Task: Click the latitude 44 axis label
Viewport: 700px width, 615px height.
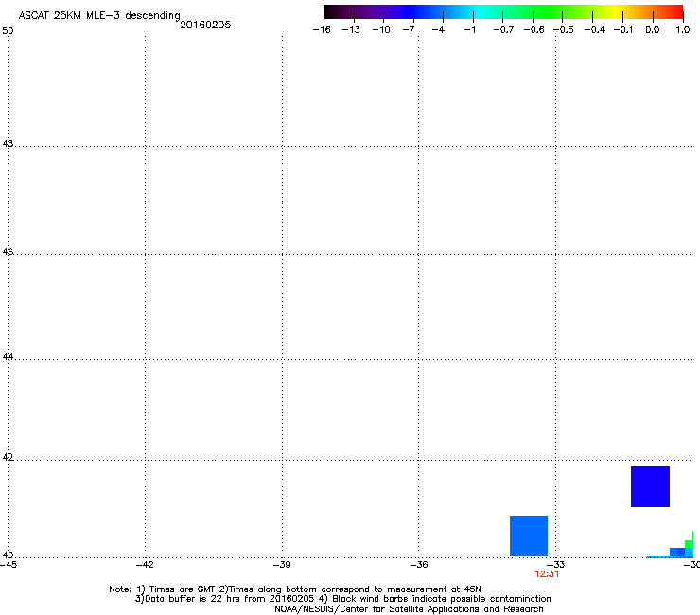Action: pyautogui.click(x=8, y=357)
